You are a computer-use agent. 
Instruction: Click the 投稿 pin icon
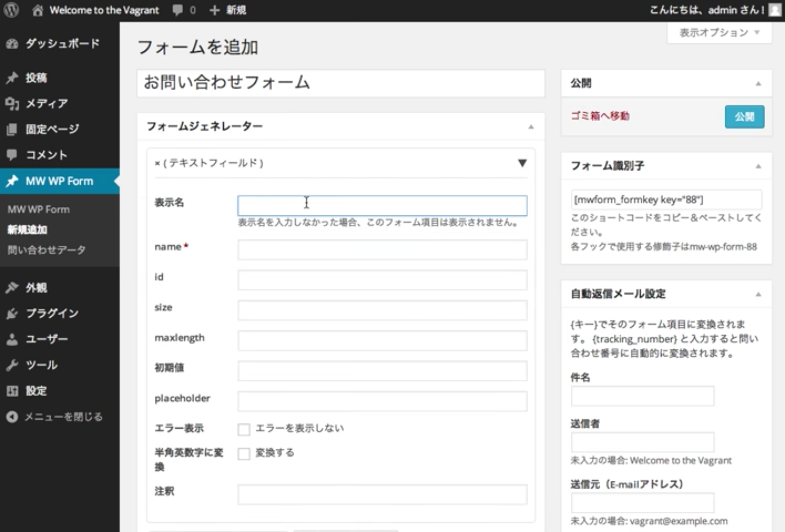12,78
